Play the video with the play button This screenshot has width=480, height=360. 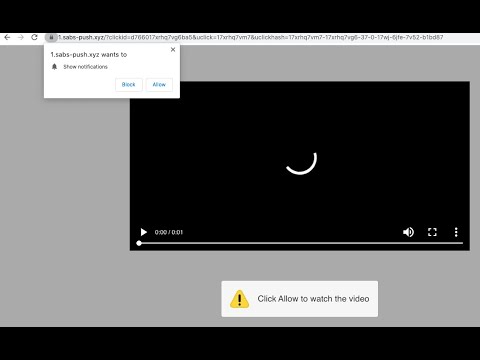144,232
